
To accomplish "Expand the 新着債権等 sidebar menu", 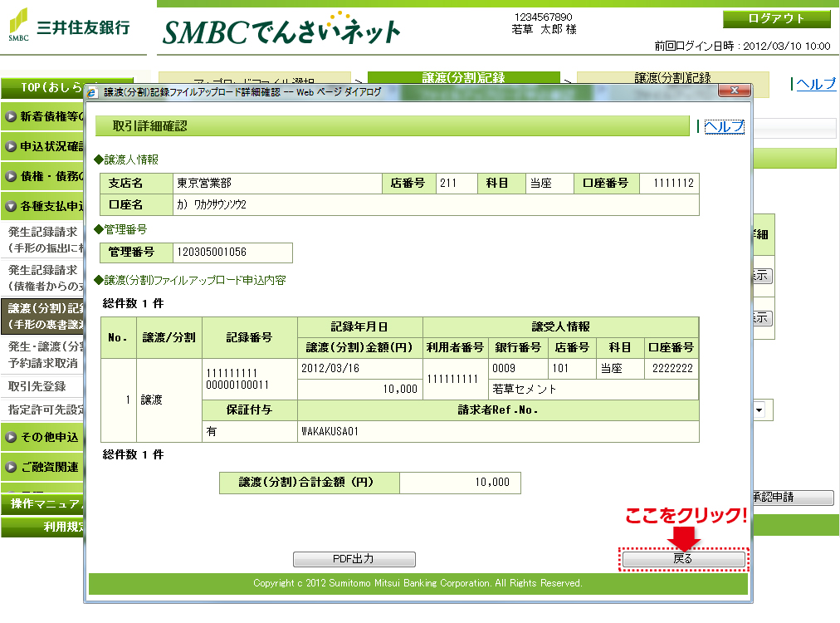I will click(x=43, y=116).
